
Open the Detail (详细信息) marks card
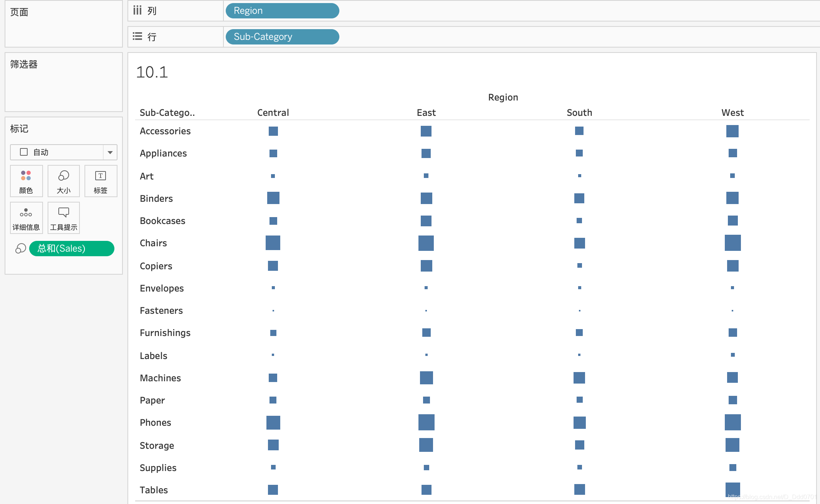click(26, 218)
